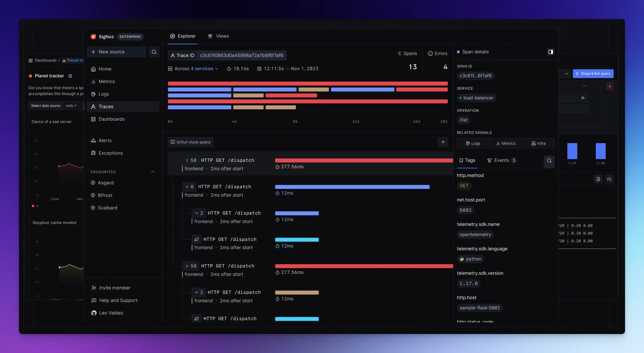The image size is (644, 353).
Task: Click the top red span bar in the flamegraph
Action: click(307, 84)
